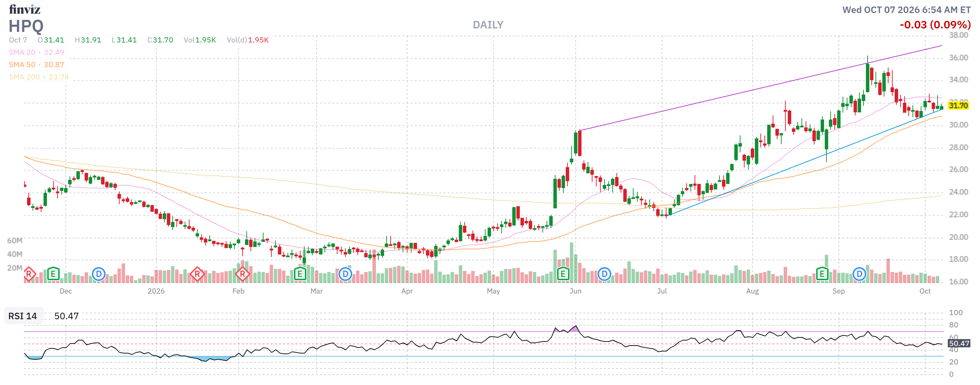
Task: Open the green E earnings marker before Mar
Action: [x=300, y=274]
